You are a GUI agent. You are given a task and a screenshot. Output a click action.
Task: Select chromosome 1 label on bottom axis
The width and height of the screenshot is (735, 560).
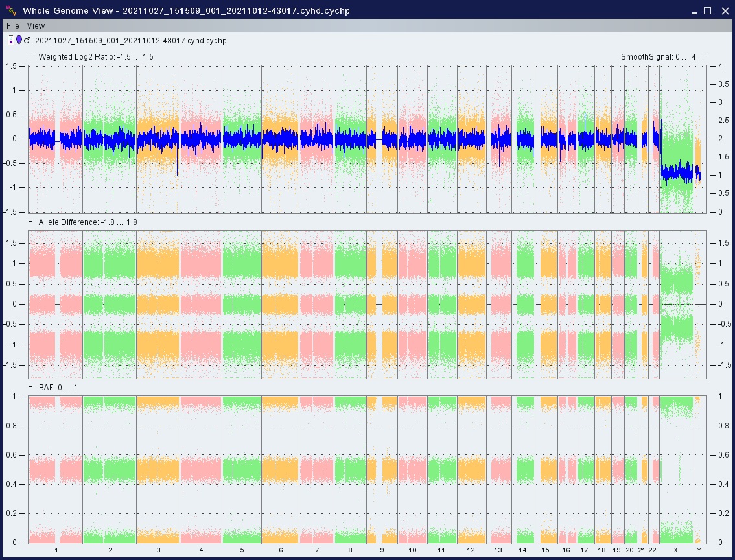coord(56,550)
